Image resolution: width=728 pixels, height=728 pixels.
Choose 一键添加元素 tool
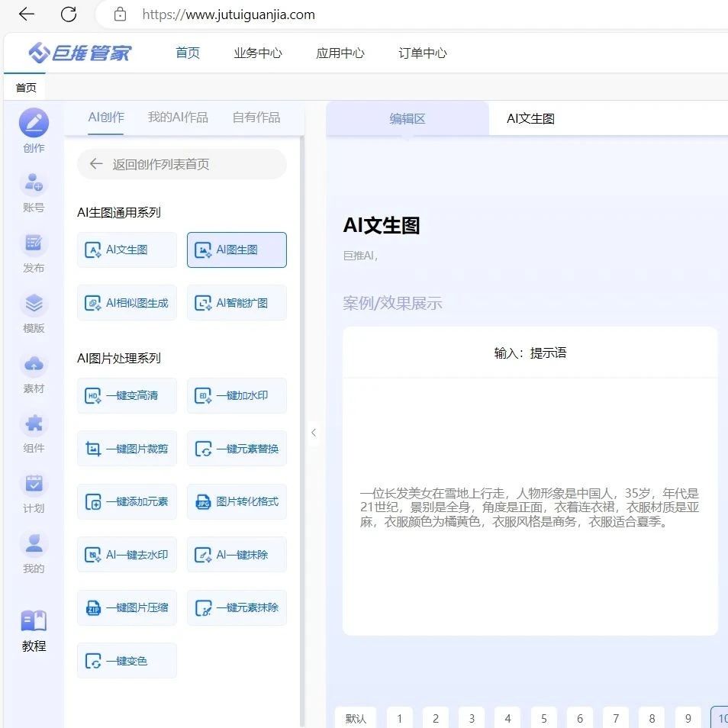pos(127,501)
